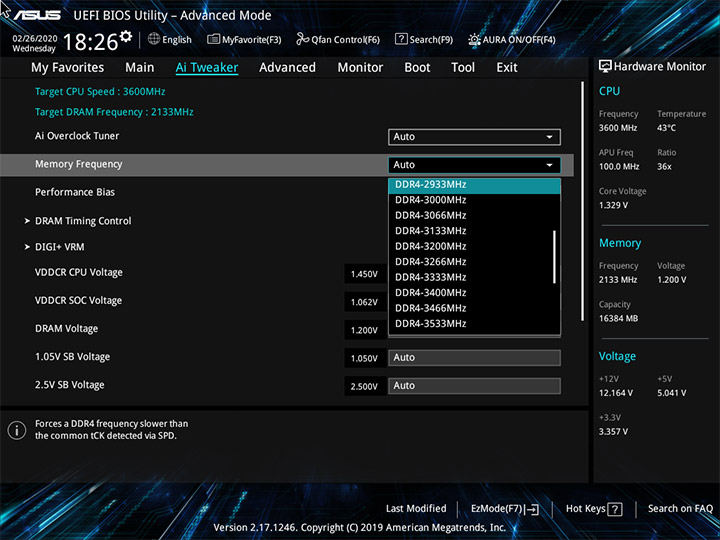Click the English language button
Image resolution: width=720 pixels, height=540 pixels.
[170, 39]
